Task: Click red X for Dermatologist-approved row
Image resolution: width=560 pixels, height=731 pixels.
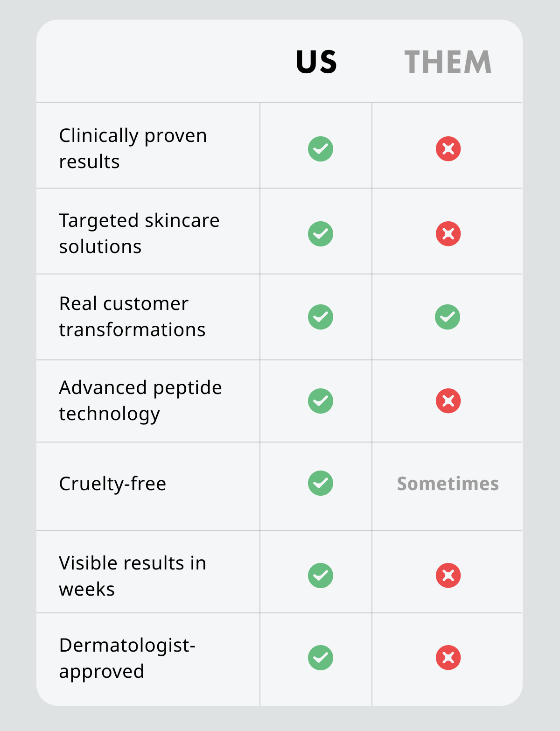Action: pyautogui.click(x=448, y=658)
